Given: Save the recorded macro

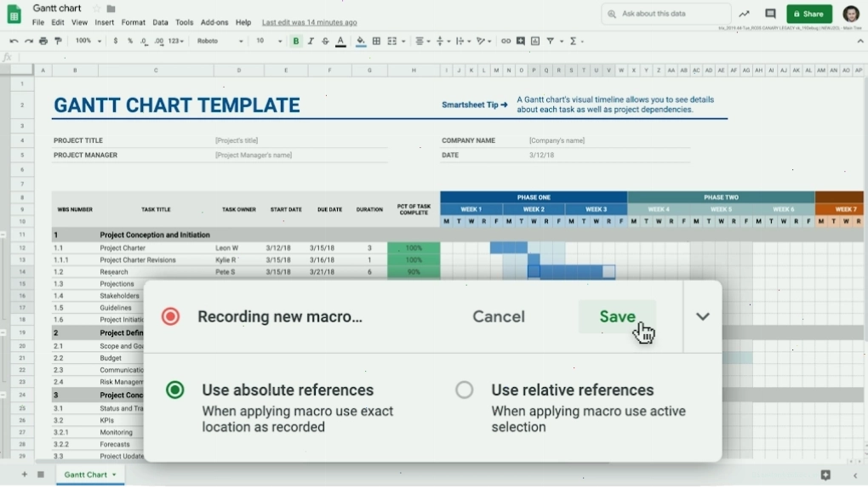Looking at the screenshot, I should point(617,316).
